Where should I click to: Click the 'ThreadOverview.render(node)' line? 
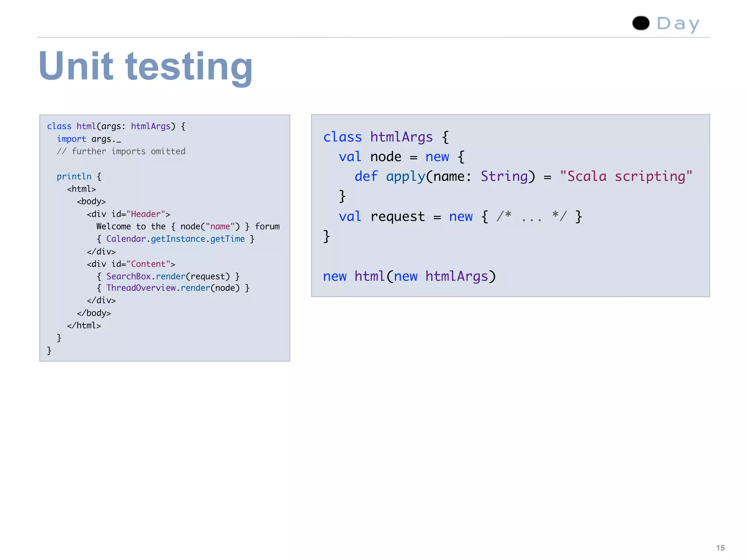pyautogui.click(x=173, y=288)
